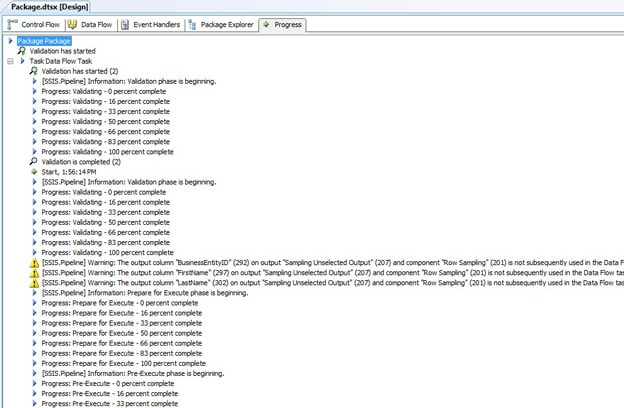Screen dimensions: 624x408
Task: Select 'Prepare for Execute - 100 percent complete' row
Action: (124, 363)
